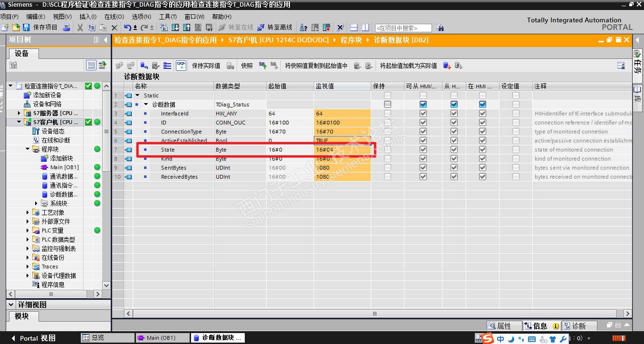Collapse the Static section in the data block
This screenshot has height=344, width=644.
click(x=137, y=96)
